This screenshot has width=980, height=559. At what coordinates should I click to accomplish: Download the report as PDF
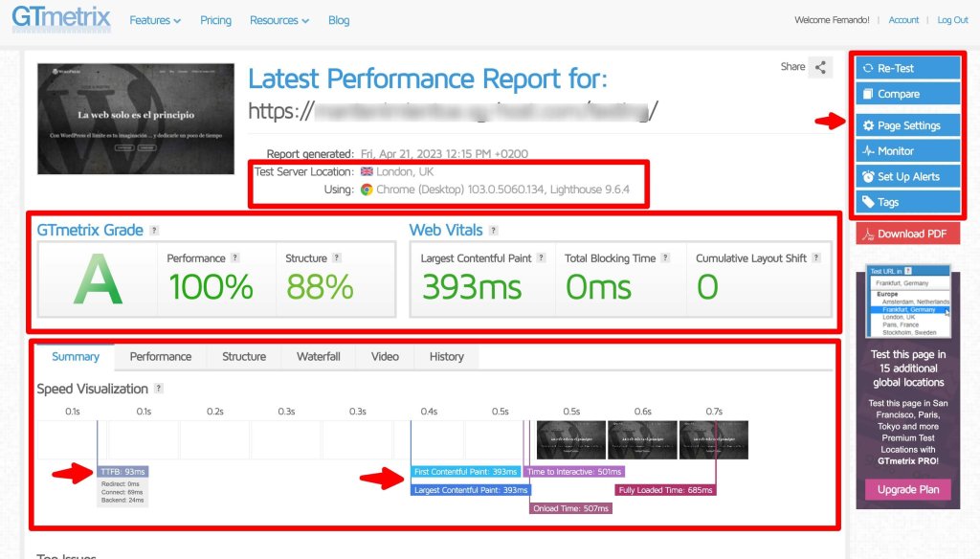tap(907, 234)
